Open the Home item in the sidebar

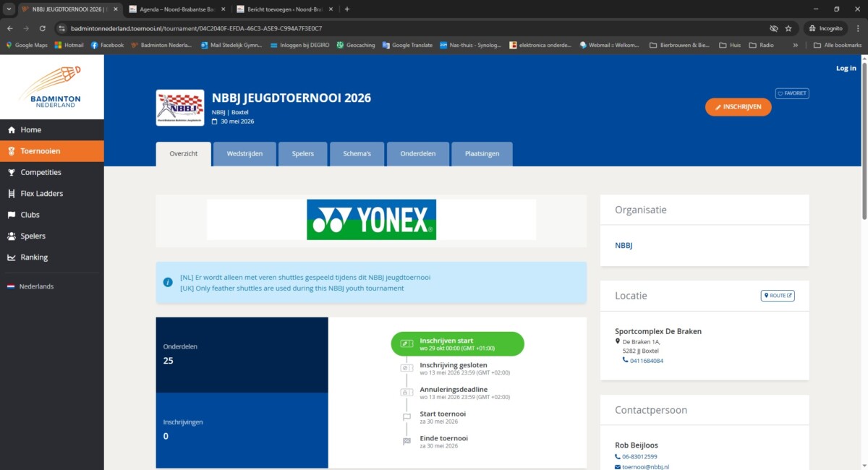click(51, 130)
